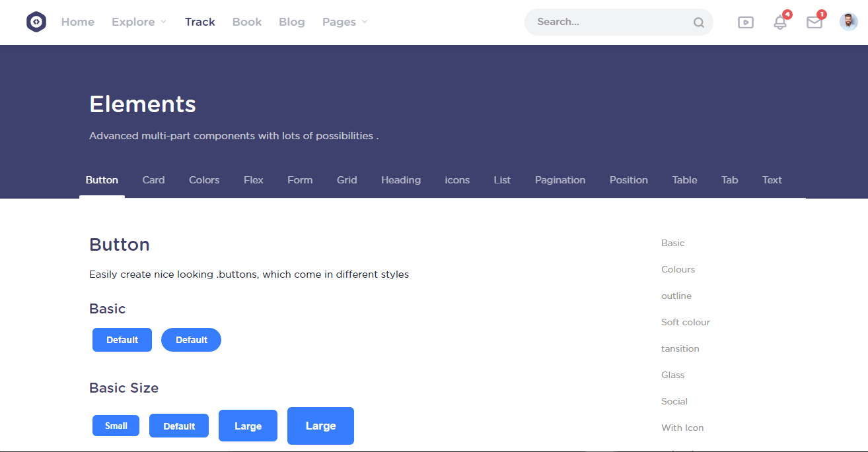Navigate to the Track page
Image resolution: width=868 pixels, height=452 pixels.
click(x=199, y=22)
